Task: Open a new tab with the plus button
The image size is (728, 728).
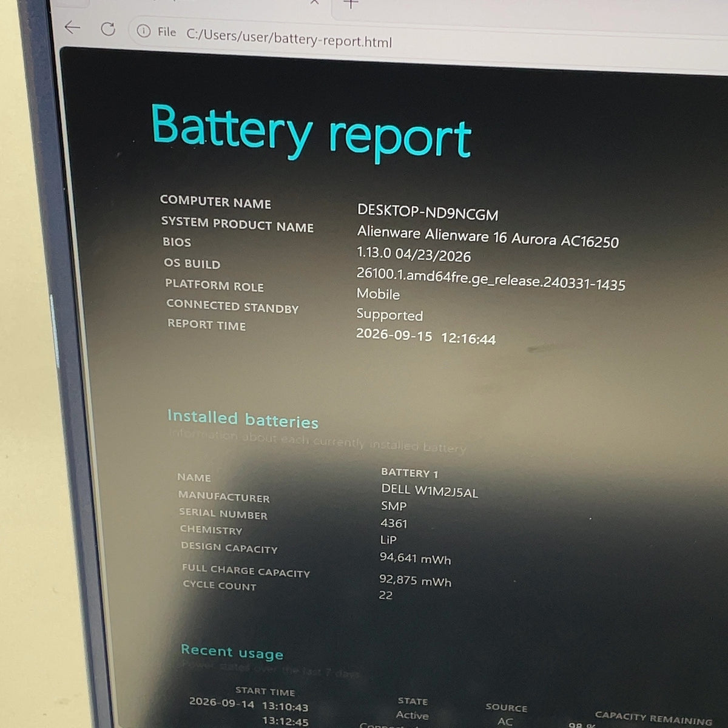Action: coord(351,4)
